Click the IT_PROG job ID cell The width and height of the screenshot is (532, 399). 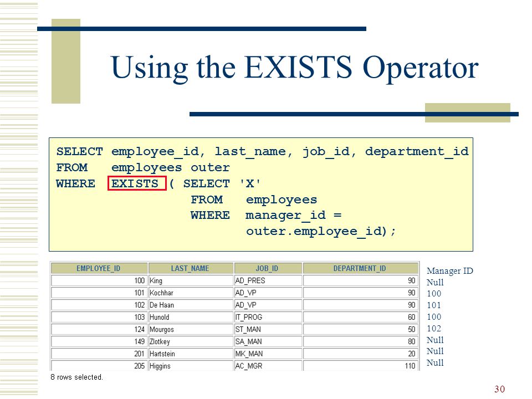[268, 317]
